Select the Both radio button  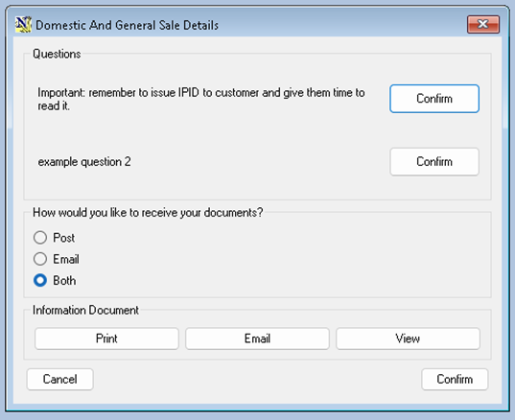coord(40,280)
